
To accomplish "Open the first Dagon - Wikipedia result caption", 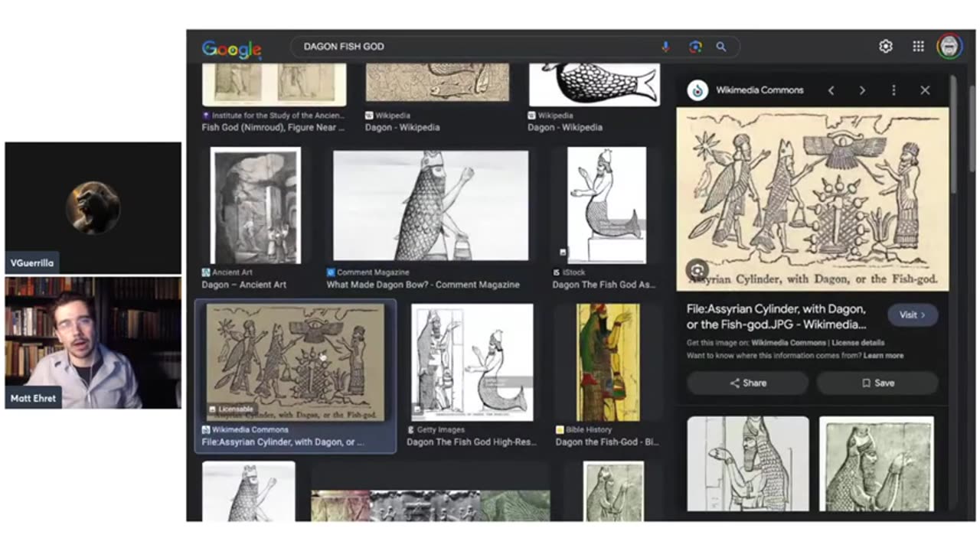I will 403,128.
